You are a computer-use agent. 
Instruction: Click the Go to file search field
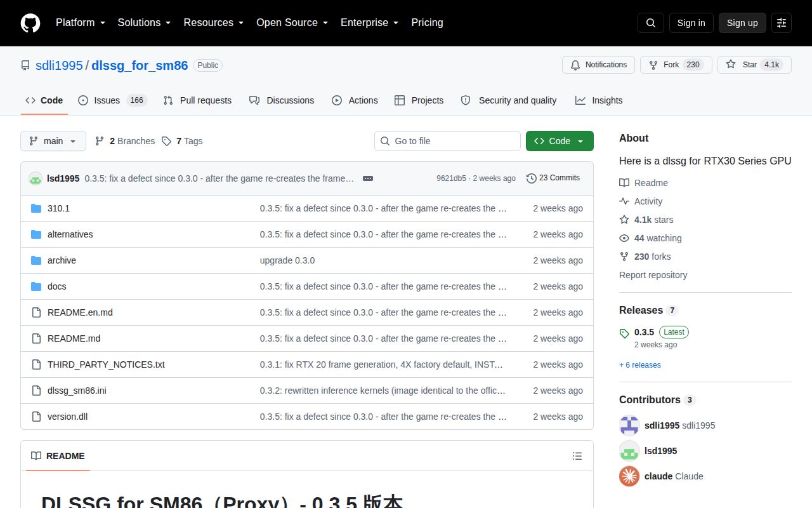447,141
